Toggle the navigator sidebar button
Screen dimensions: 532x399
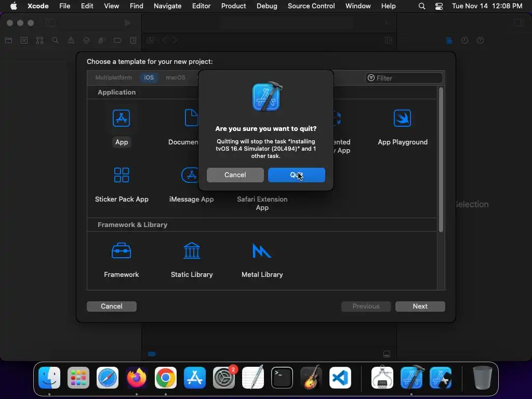coord(50,23)
